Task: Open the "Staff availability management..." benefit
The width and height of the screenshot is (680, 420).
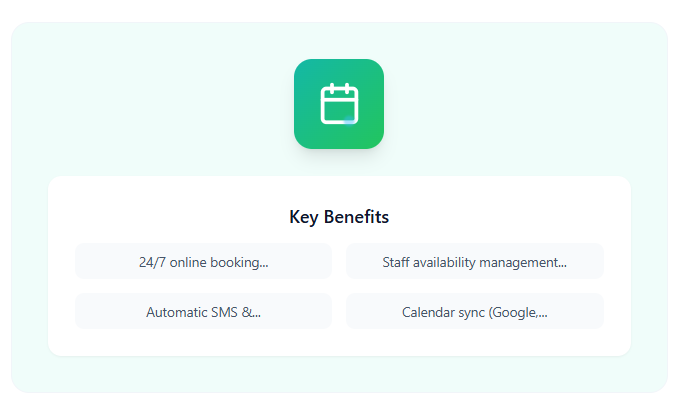Action: pyautogui.click(x=474, y=262)
